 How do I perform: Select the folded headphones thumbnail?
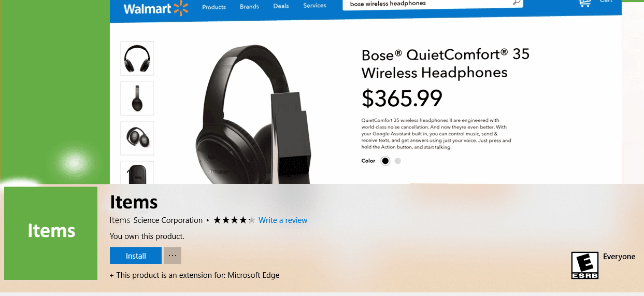click(x=137, y=138)
